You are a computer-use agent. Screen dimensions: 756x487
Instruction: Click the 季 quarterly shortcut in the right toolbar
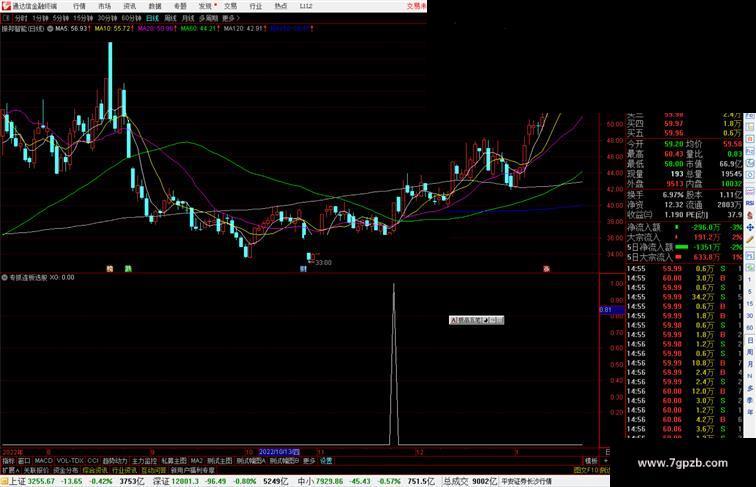(750, 400)
